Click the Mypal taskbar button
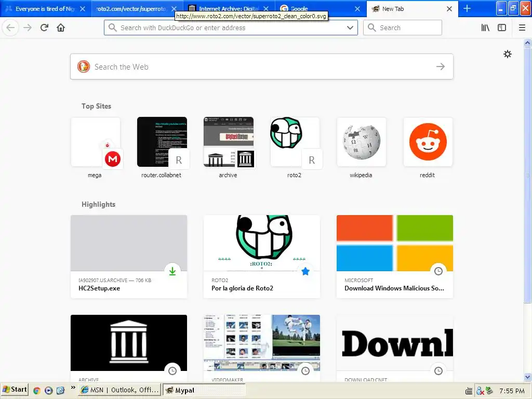The image size is (532, 399). pyautogui.click(x=204, y=390)
